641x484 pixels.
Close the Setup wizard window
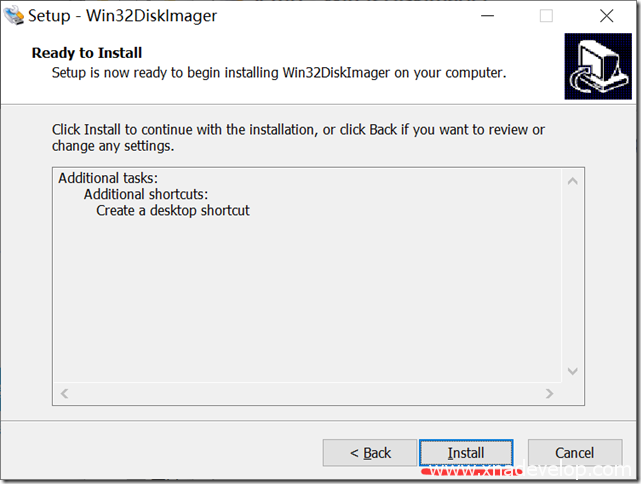pyautogui.click(x=606, y=16)
